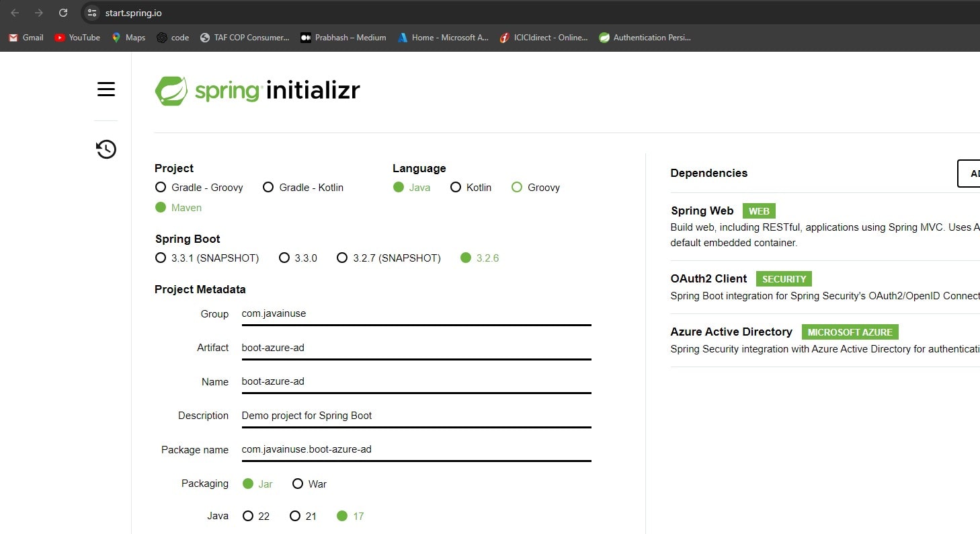
Task: Select War packaging
Action: coord(310,484)
